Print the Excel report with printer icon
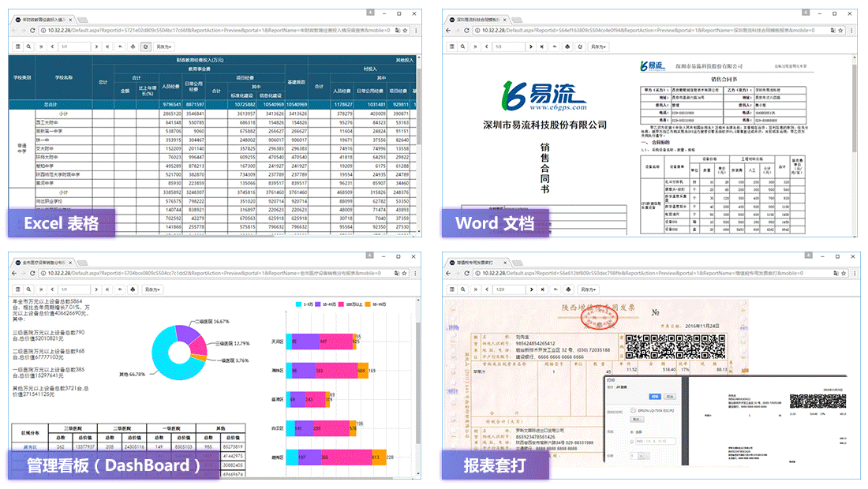Viewport: 868px width, 489px height. pyautogui.click(x=133, y=47)
